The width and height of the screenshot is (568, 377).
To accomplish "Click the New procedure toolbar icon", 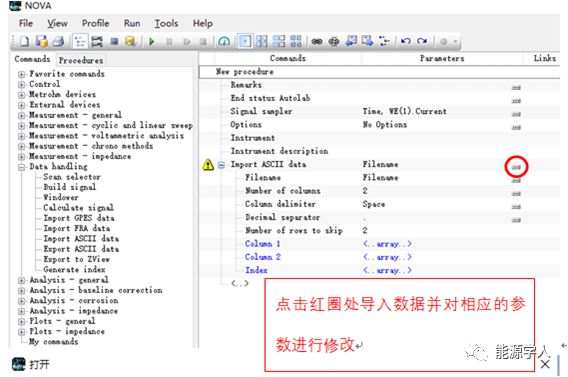I will (x=24, y=41).
